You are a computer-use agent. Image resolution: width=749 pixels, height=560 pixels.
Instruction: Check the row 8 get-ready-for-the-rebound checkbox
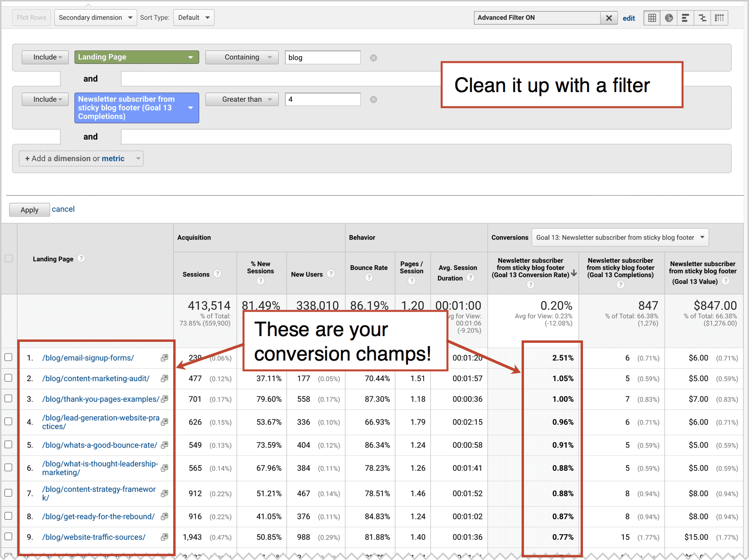click(x=8, y=516)
